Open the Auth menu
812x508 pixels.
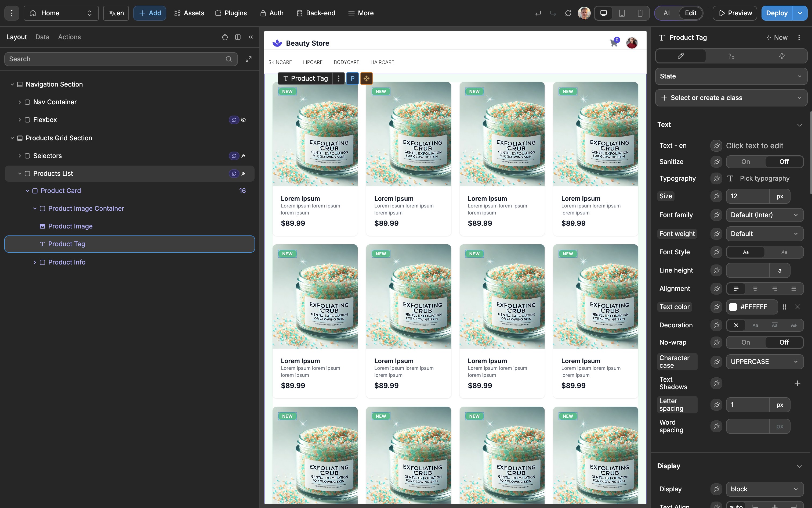272,13
